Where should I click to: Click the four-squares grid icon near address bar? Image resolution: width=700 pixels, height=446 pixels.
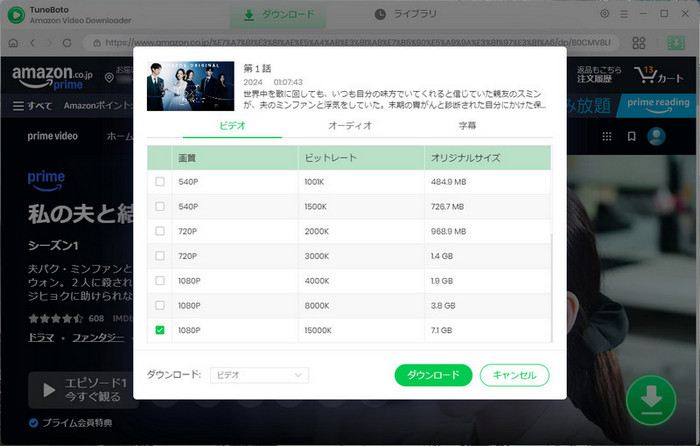(x=639, y=43)
